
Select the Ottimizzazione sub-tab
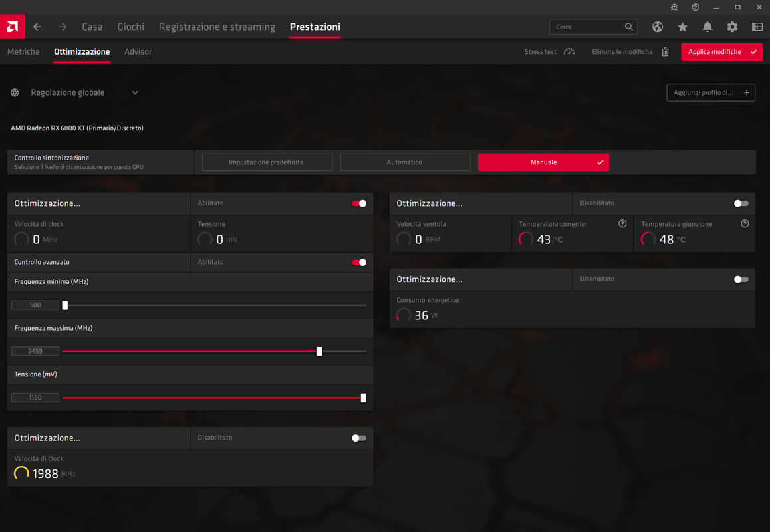[82, 52]
